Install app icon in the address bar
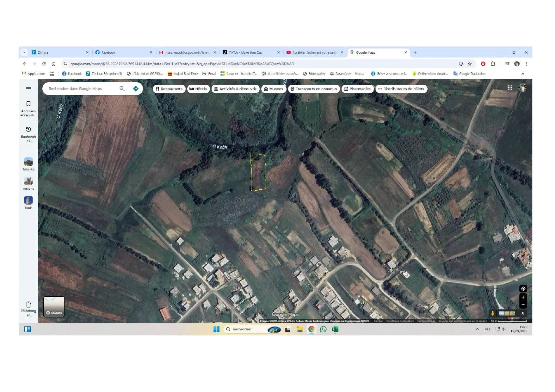The image size is (555, 392). (461, 64)
